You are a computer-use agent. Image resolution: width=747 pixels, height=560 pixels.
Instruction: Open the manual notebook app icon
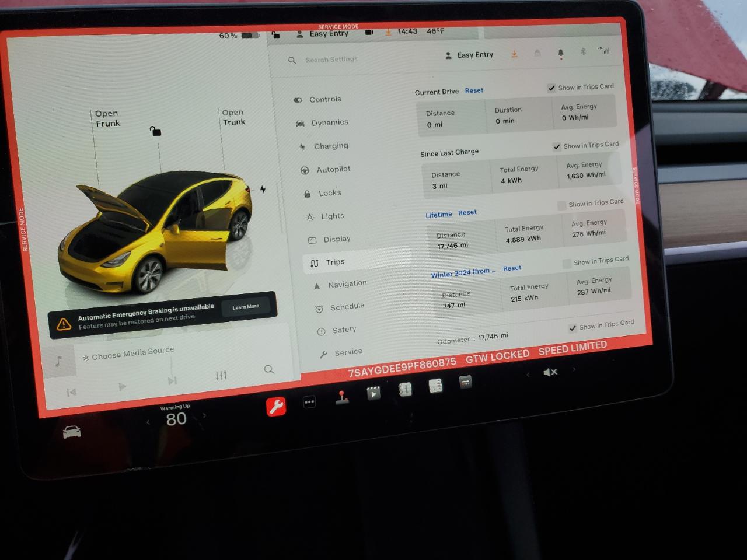[x=404, y=389]
